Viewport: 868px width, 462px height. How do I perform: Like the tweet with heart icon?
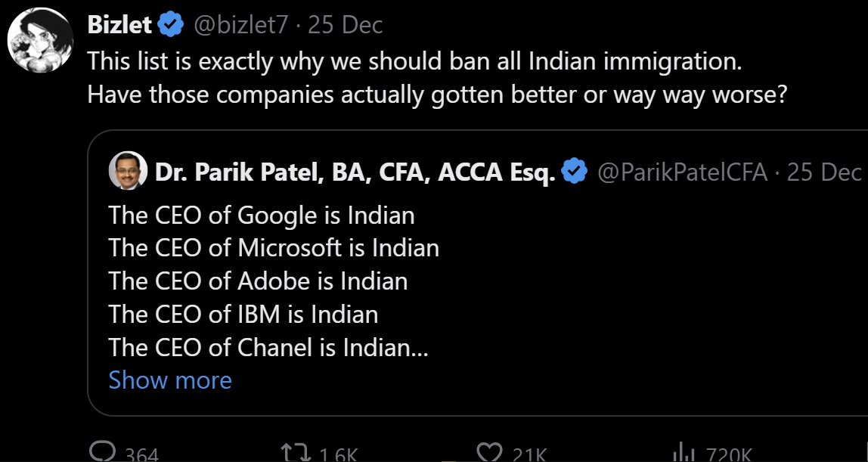coord(489,454)
